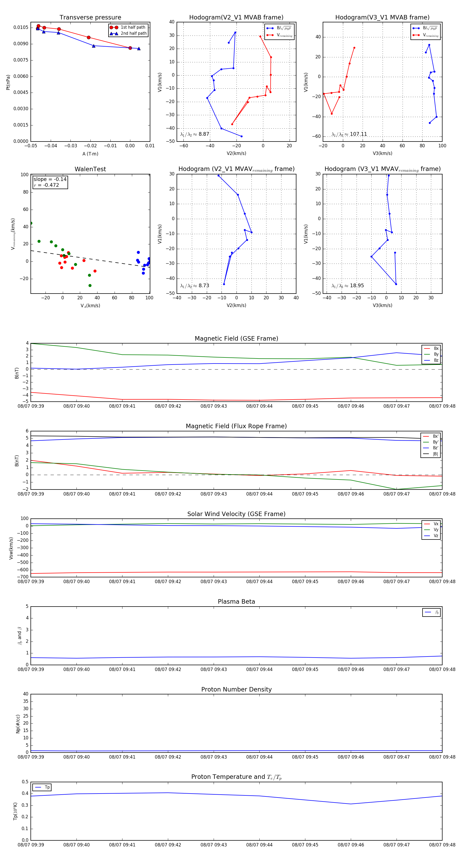This screenshot has height=868, width=473.
Task: Click the B/√μ0ρ legend entry in V2_V1 MVAB hodogram
Action: [x=279, y=28]
